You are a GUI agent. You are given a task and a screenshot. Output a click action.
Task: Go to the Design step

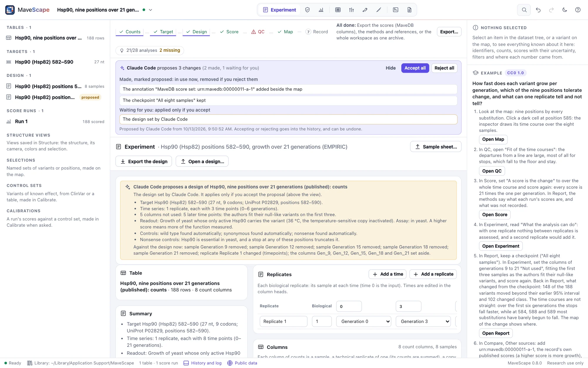[x=196, y=32]
